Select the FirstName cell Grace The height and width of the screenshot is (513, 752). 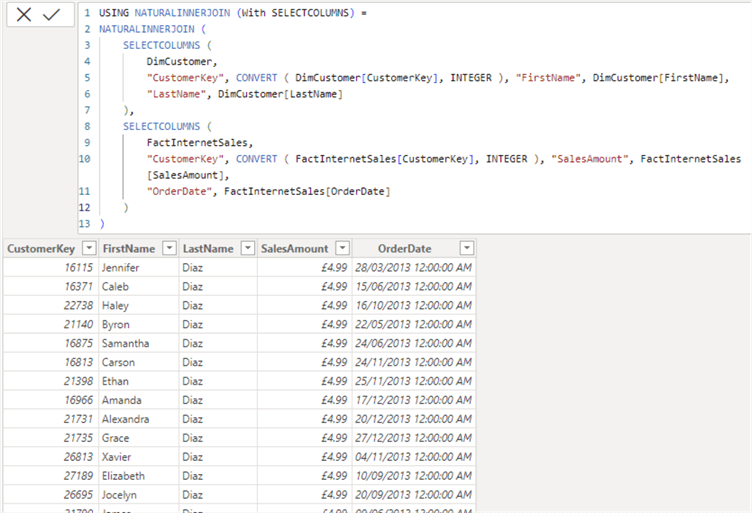click(139, 438)
